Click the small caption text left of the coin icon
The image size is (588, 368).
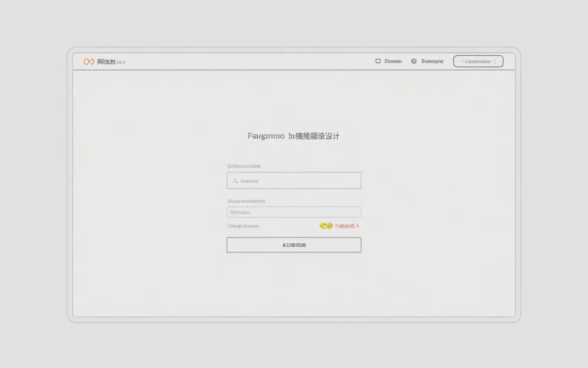tap(243, 225)
